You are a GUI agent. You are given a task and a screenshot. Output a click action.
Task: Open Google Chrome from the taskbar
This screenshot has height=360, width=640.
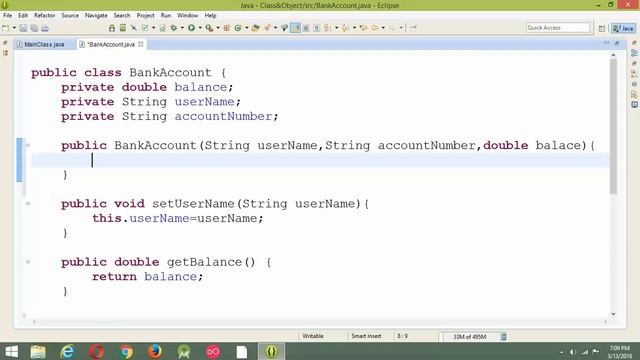126,351
